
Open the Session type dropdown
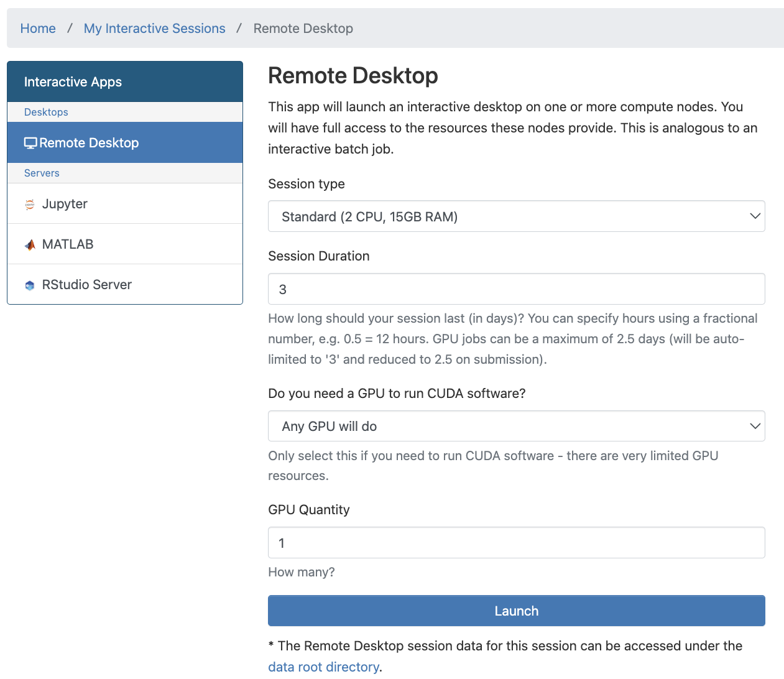516,216
